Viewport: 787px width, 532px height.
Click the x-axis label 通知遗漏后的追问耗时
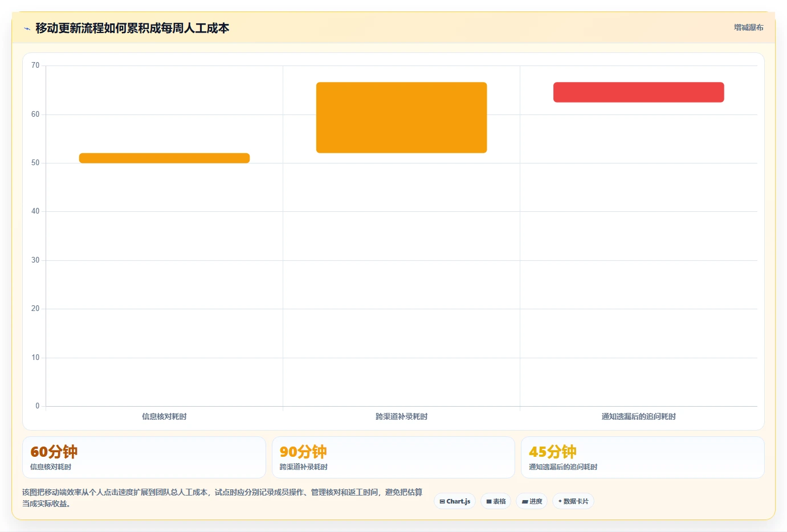point(638,416)
